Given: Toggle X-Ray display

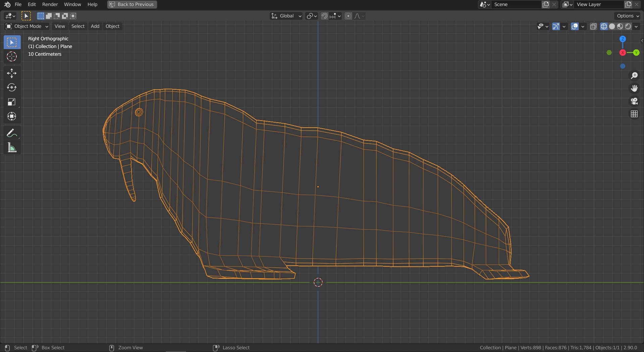Looking at the screenshot, I should (x=593, y=26).
